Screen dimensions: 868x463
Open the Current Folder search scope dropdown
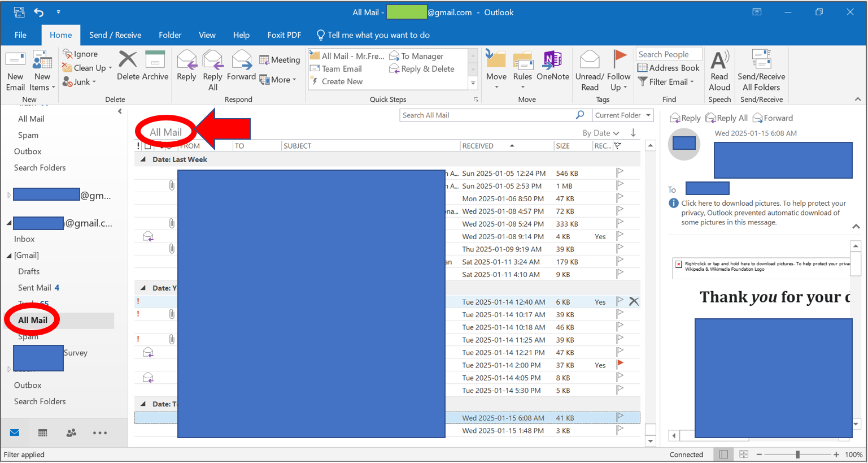click(622, 115)
